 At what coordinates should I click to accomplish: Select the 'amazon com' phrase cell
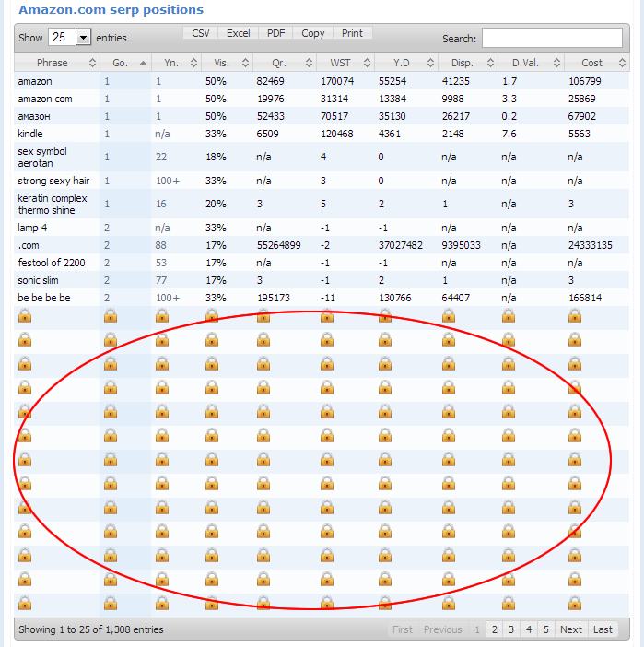tap(57, 99)
